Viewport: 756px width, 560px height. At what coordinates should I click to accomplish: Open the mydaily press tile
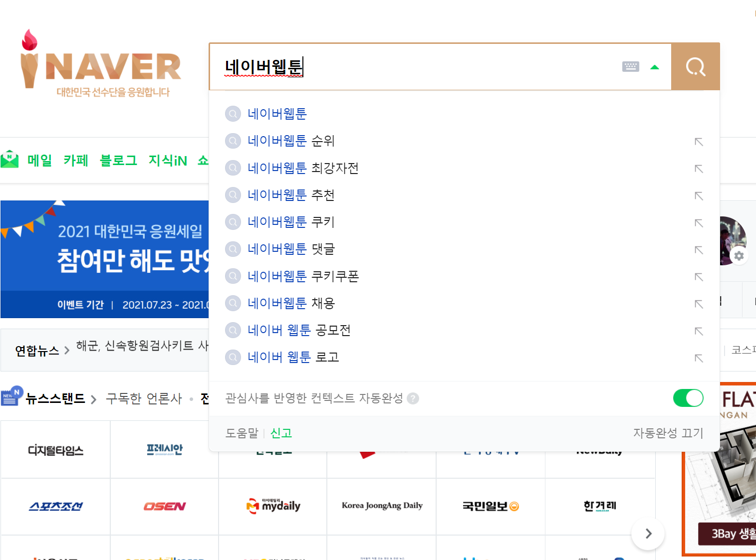pyautogui.click(x=273, y=507)
